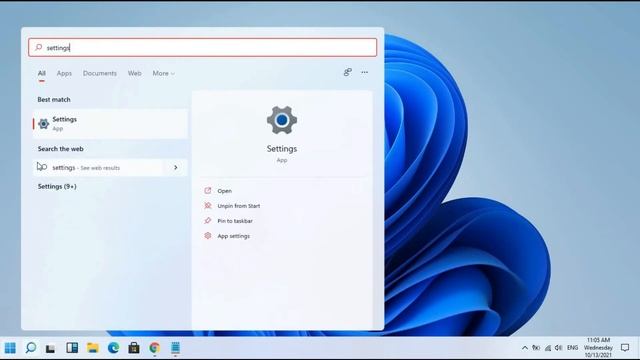Click the Settings title in preview pane
This screenshot has width=640, height=360.
pos(282,149)
